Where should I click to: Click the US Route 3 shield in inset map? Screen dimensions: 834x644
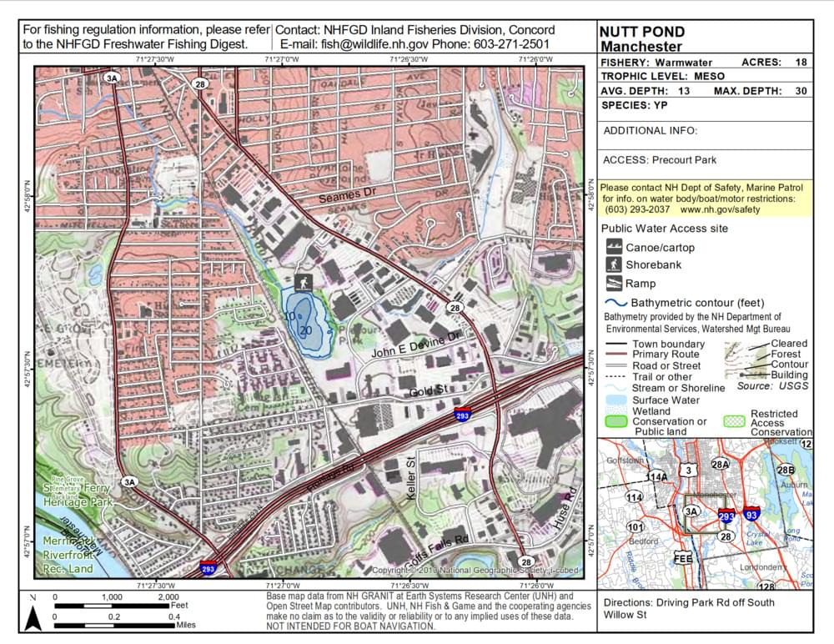pos(689,471)
